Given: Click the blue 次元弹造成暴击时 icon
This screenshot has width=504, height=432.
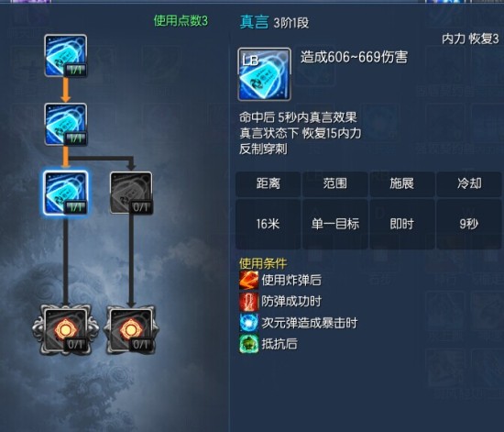Looking at the screenshot, I should click(248, 323).
